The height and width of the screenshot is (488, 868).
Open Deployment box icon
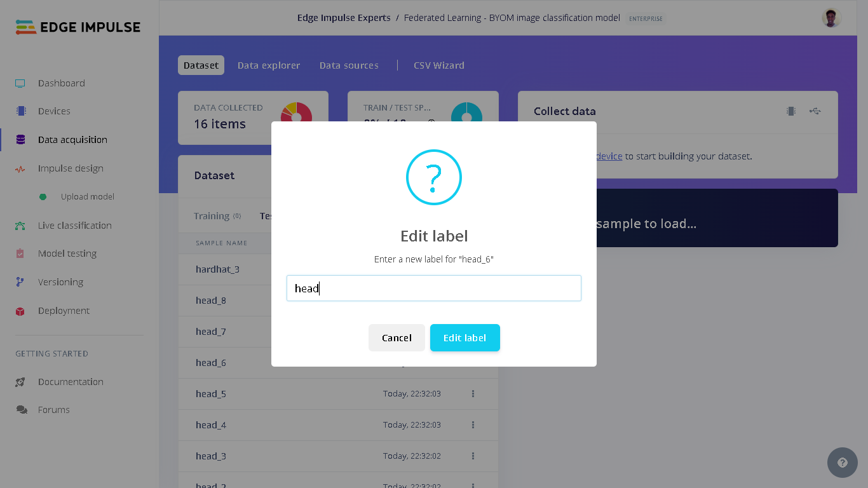click(x=20, y=311)
